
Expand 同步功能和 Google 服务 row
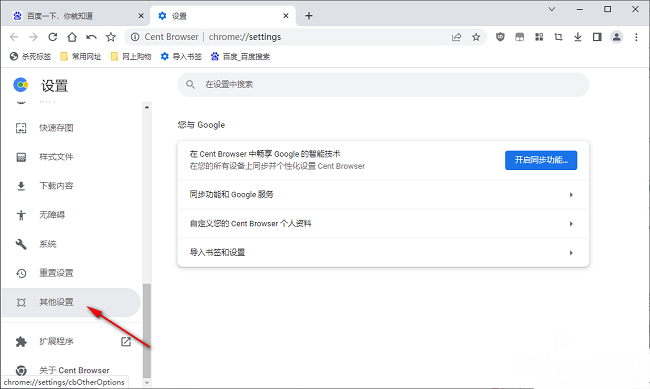pyautogui.click(x=383, y=194)
